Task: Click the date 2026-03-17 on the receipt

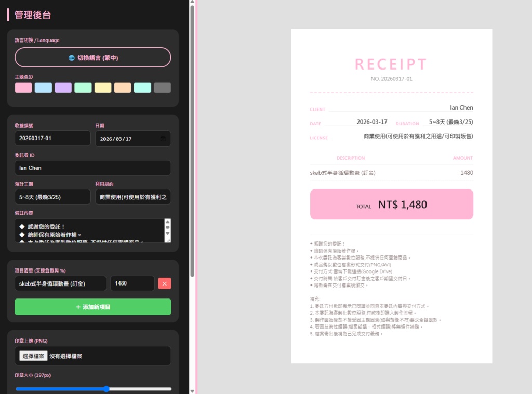Action: tap(372, 121)
